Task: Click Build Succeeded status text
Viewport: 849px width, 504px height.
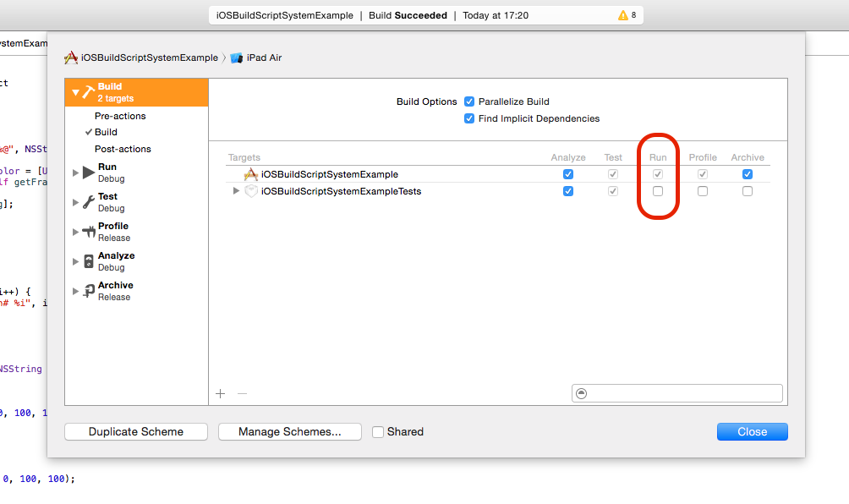Action: 408,15
